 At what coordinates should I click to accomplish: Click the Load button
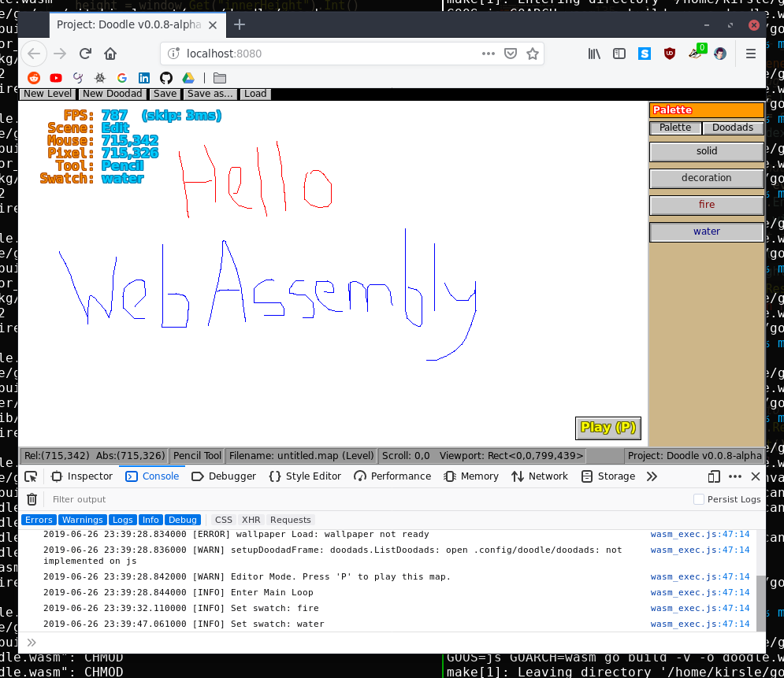coord(255,94)
